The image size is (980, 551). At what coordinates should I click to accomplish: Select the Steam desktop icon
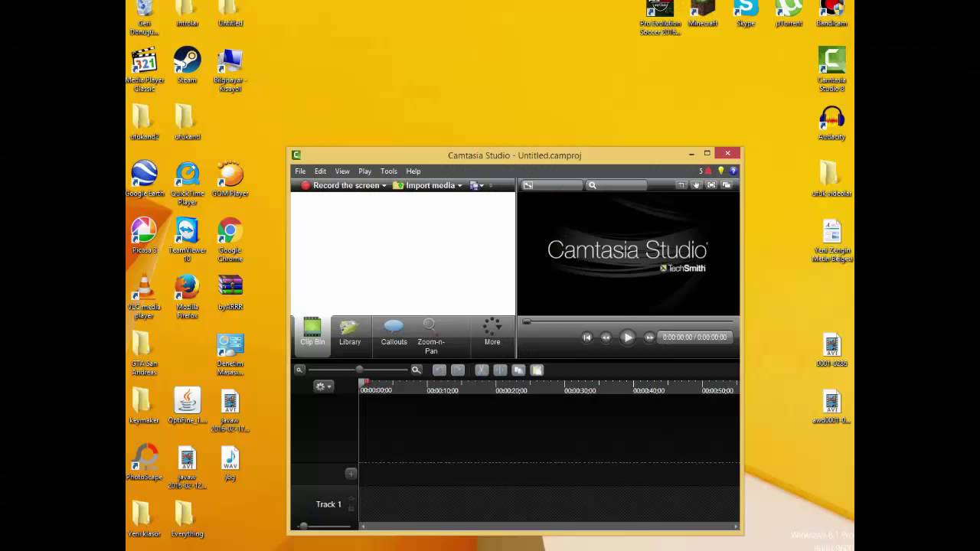tap(187, 65)
